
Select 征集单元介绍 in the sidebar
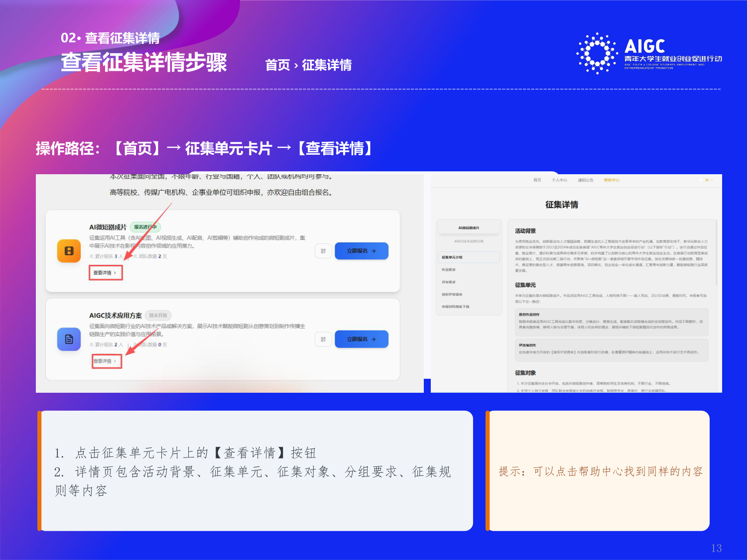coord(469,257)
